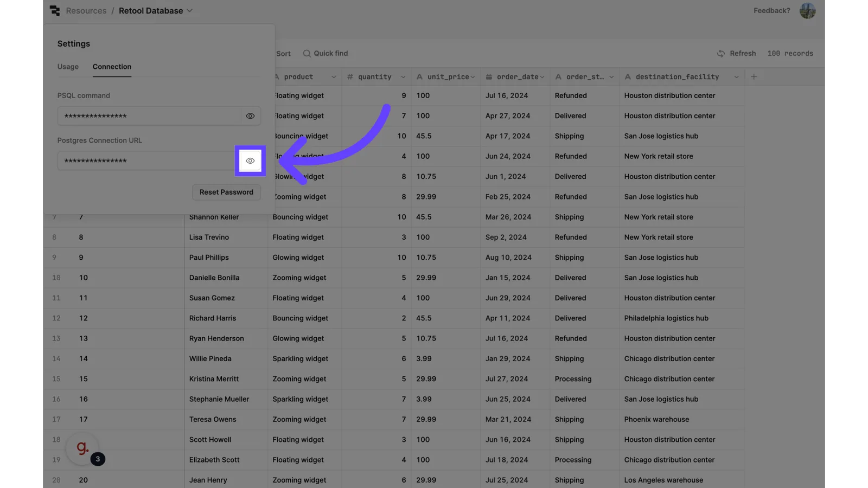Open the quantity column menu chevron
This screenshot has width=868, height=488.
(403, 77)
